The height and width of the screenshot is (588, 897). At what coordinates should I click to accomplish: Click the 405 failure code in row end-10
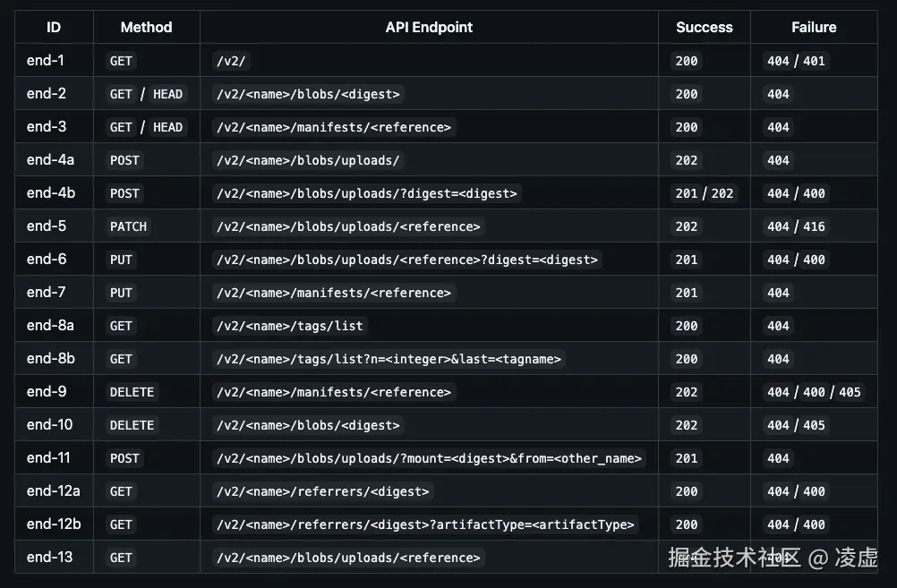point(814,425)
